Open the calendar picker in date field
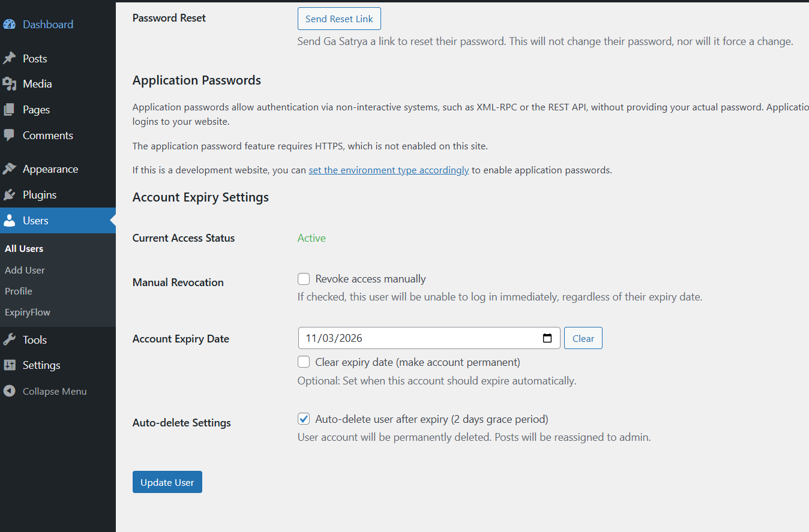 (547, 338)
